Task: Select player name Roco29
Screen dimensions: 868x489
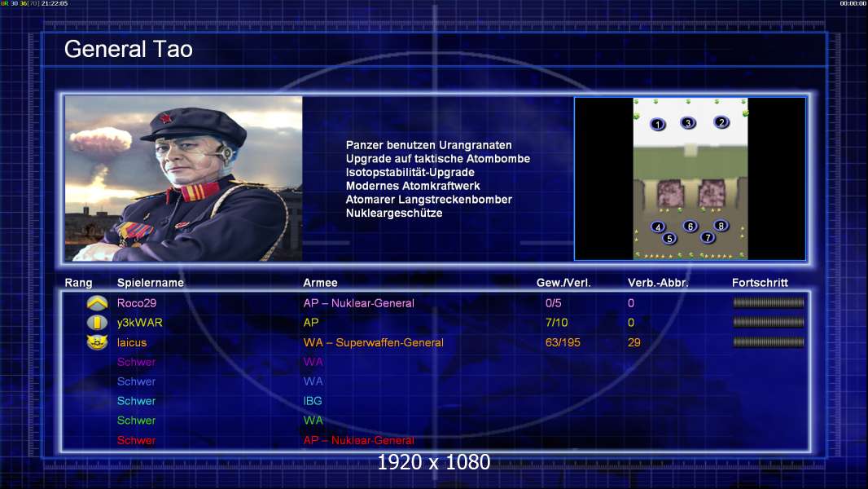Action: click(137, 303)
